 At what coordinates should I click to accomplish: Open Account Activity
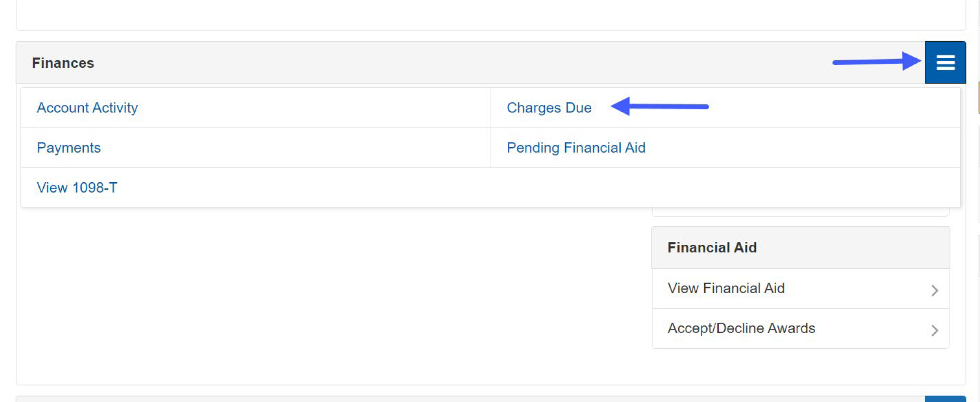(x=87, y=107)
